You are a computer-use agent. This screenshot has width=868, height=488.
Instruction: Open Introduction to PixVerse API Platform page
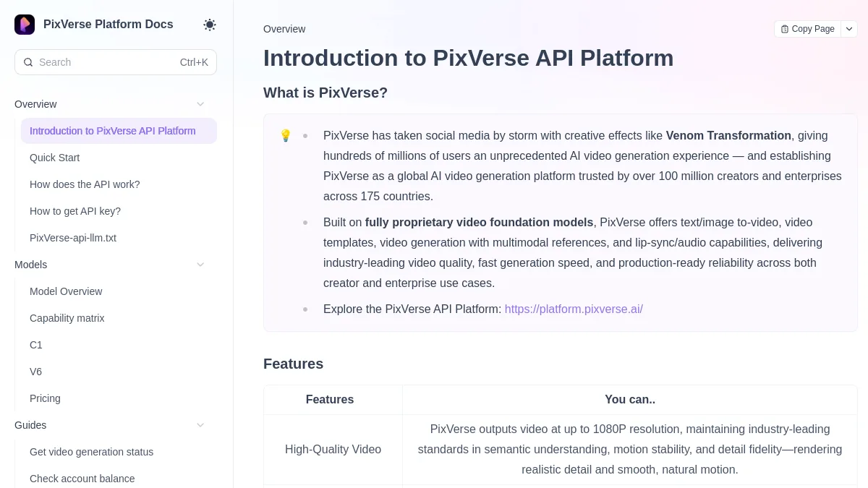click(x=119, y=131)
